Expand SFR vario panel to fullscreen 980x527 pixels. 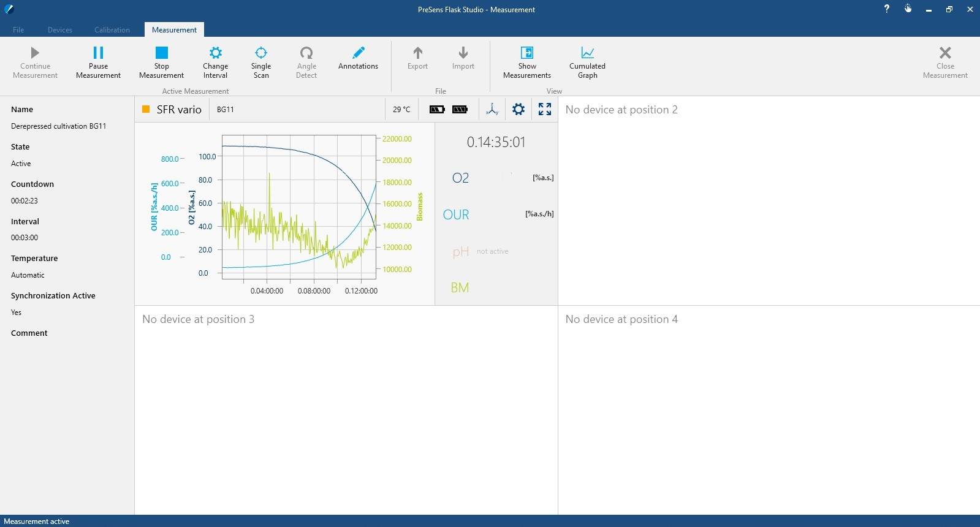point(544,109)
